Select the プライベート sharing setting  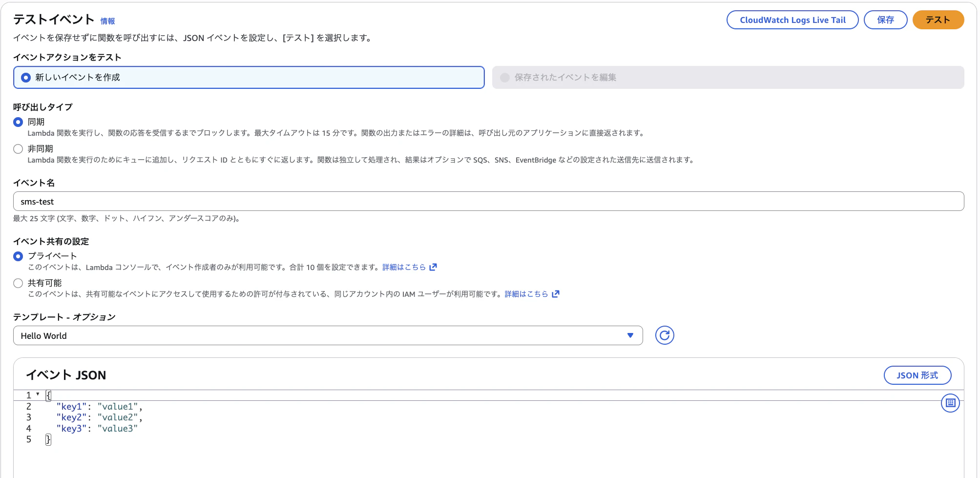[x=18, y=256]
